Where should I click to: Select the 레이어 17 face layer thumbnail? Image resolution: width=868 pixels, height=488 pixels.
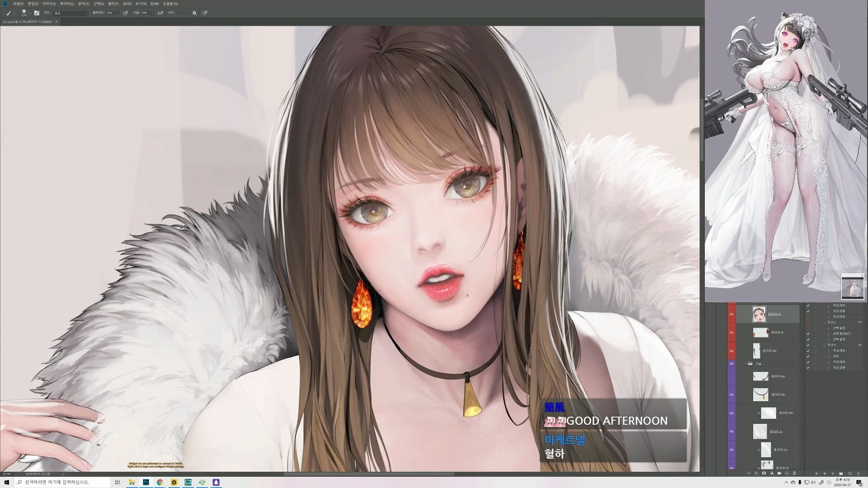759,314
